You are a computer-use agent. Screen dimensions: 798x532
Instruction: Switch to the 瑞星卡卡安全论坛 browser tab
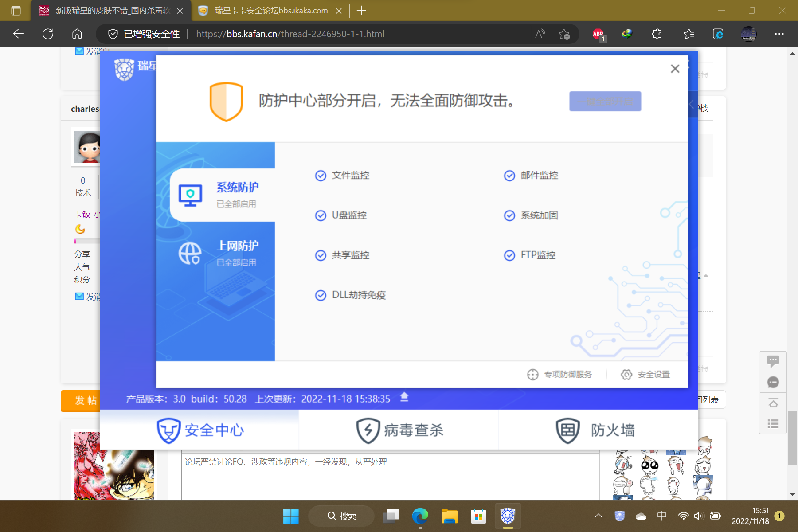[x=270, y=11]
